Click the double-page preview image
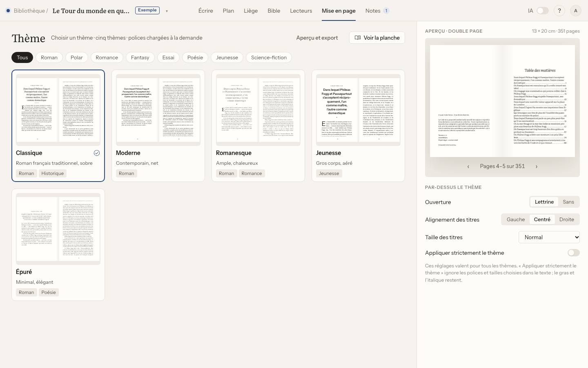 (502, 101)
